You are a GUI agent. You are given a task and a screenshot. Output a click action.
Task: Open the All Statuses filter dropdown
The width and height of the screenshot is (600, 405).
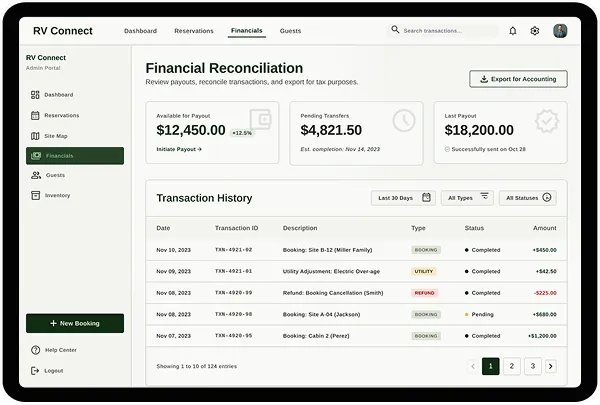click(528, 198)
